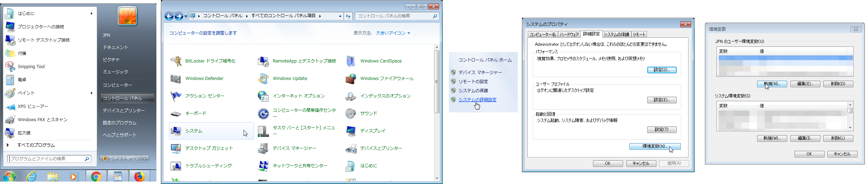
Task: Expand シャットダウン options arrow
Action: (145, 159)
